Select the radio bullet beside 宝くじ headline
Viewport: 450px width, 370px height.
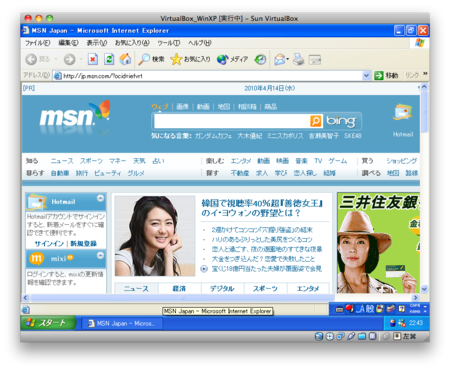pyautogui.click(x=204, y=269)
